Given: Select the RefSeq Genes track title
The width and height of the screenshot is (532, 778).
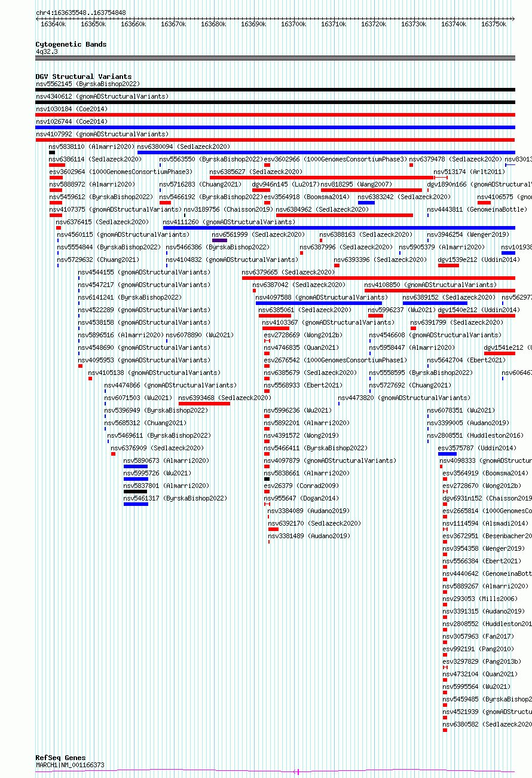Looking at the screenshot, I should (x=60, y=758).
